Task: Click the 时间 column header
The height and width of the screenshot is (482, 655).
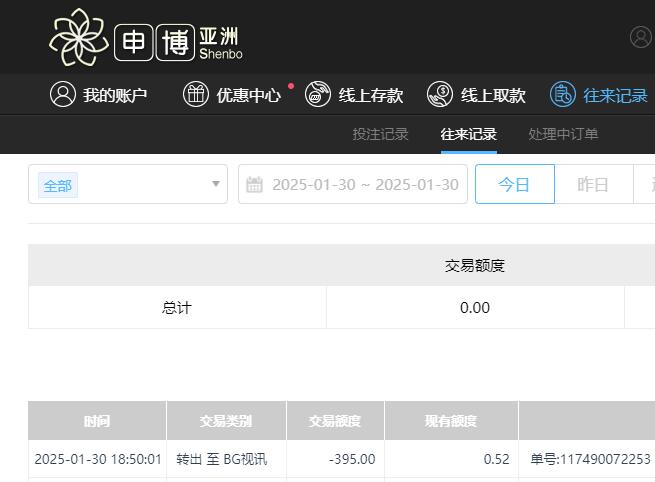Action: coord(97,421)
